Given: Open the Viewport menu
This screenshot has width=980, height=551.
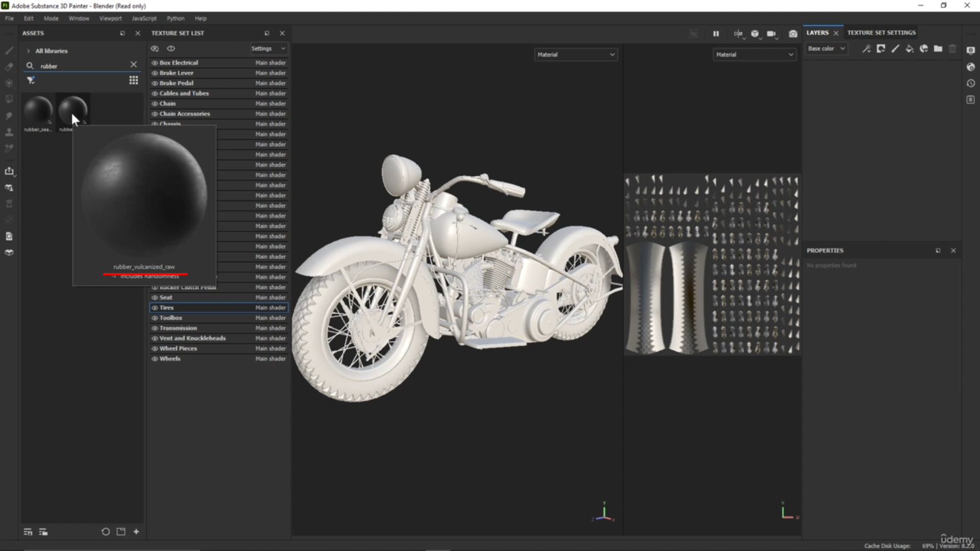Looking at the screenshot, I should 110,18.
